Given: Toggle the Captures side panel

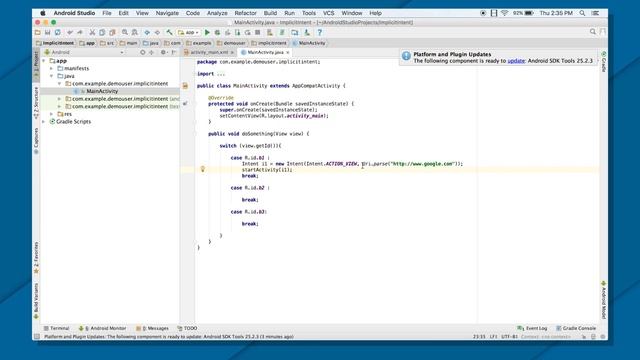Looking at the screenshot, I should (x=36, y=141).
